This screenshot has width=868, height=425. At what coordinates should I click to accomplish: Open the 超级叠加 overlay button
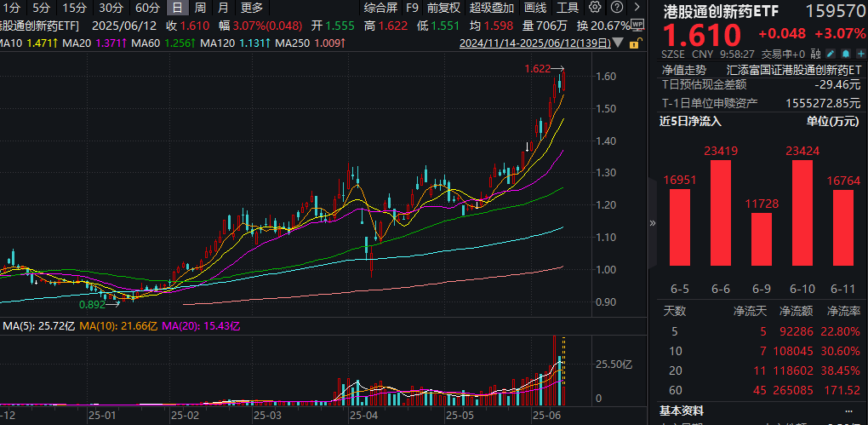(x=491, y=8)
